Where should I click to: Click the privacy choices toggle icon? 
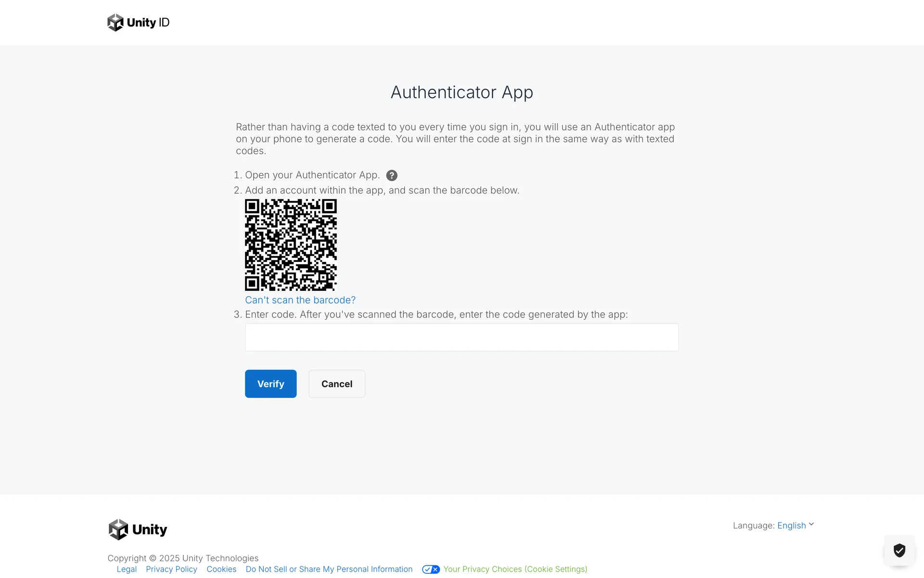click(x=431, y=569)
